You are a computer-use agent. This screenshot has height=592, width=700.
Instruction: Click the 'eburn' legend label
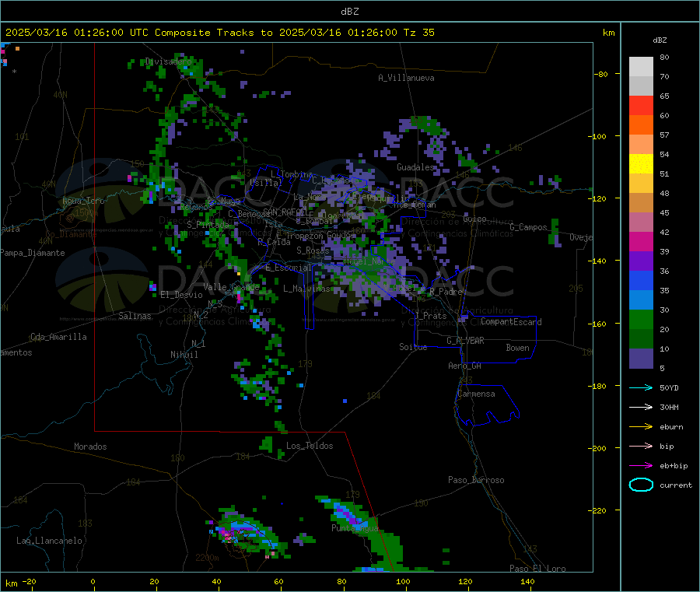671,427
